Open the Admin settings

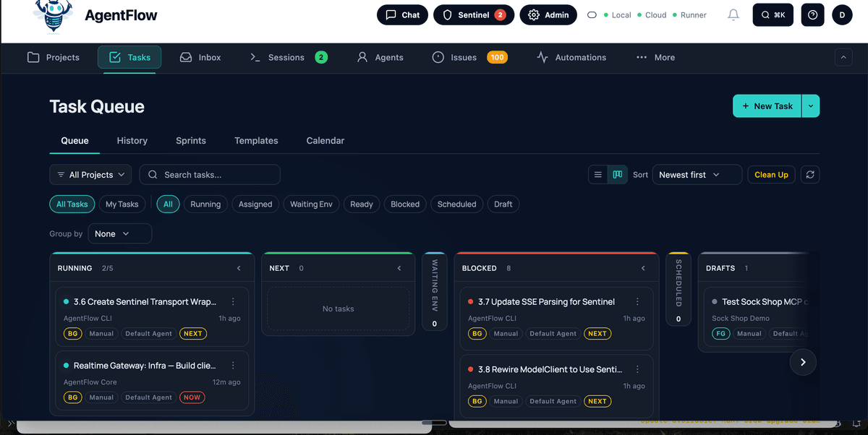pos(548,14)
